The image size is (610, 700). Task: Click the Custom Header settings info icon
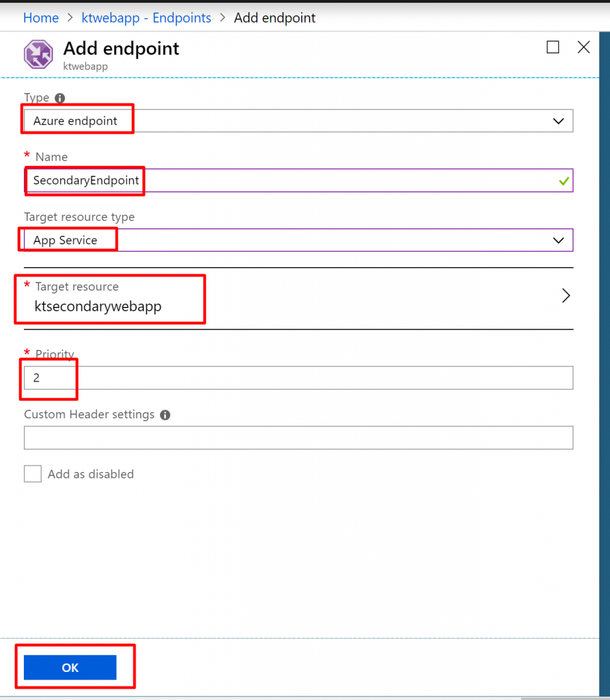click(165, 415)
